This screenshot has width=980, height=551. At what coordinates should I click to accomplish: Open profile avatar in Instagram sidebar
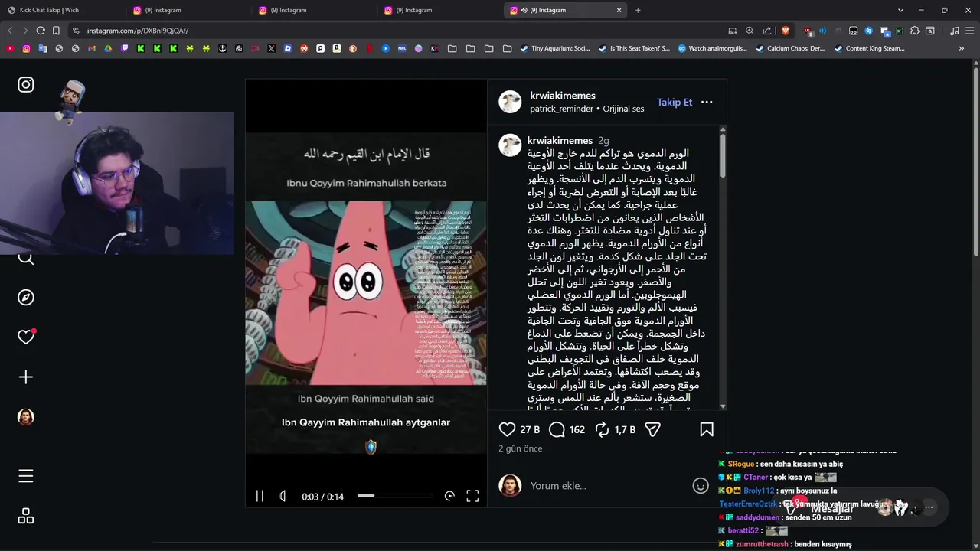click(x=26, y=416)
